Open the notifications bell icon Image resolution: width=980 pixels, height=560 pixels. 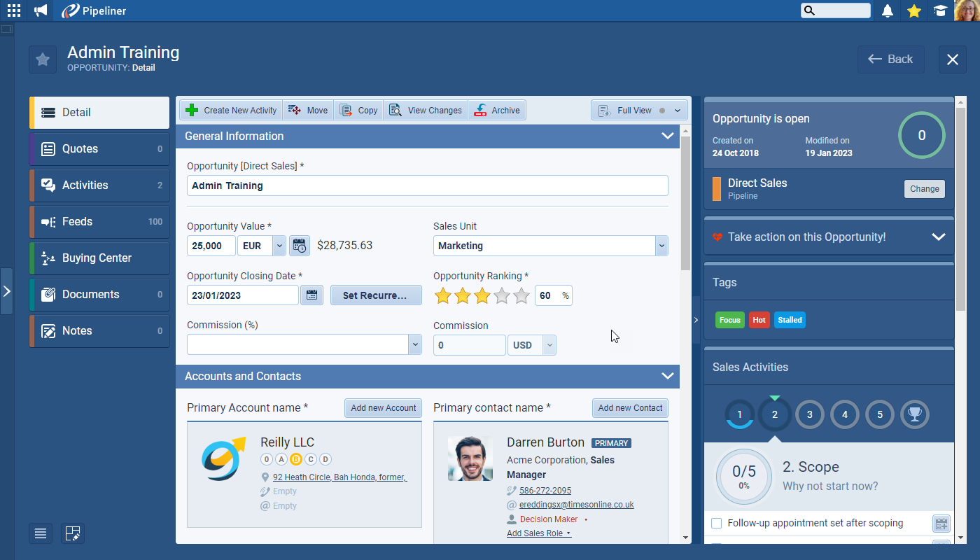pos(888,10)
